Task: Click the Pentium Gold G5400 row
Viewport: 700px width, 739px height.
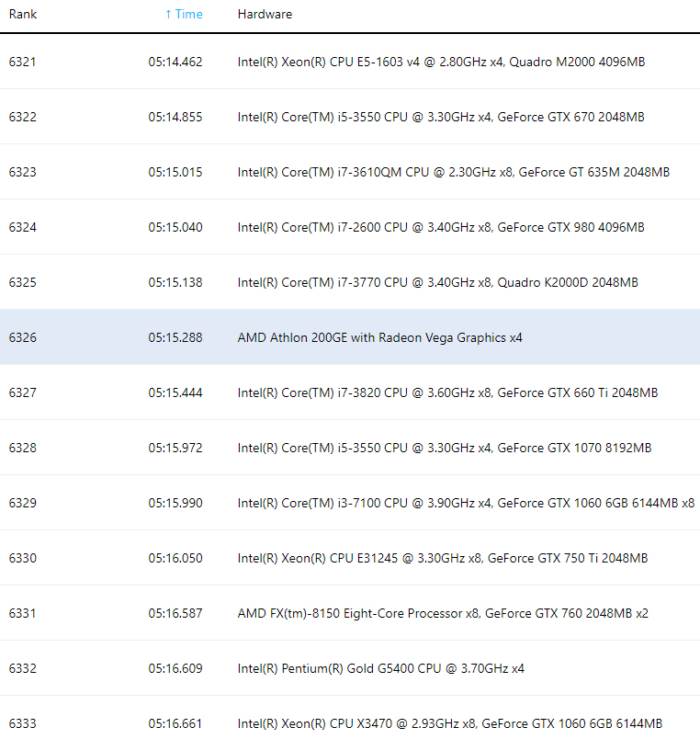Action: [x=380, y=668]
